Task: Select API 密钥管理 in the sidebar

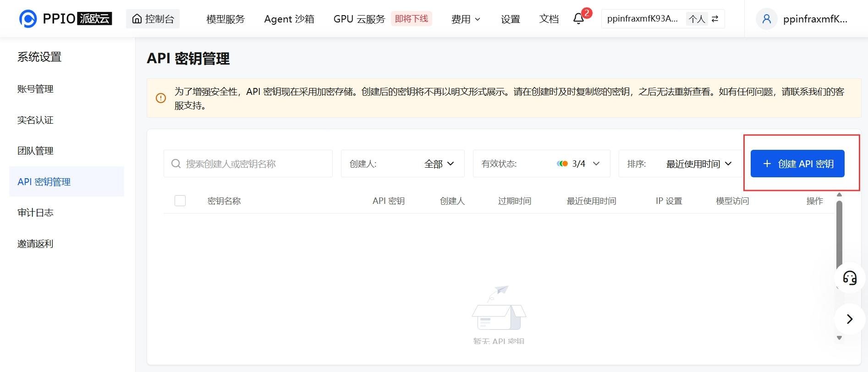Action: click(66, 182)
